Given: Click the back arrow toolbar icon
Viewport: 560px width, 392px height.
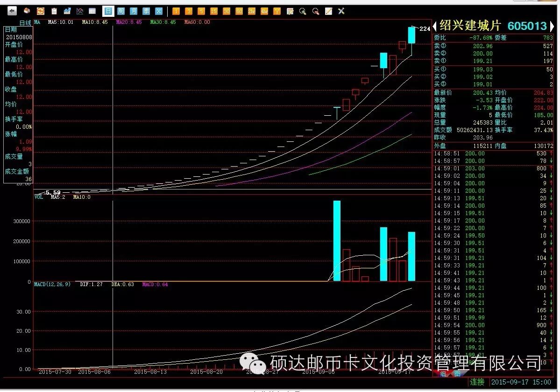Looking at the screenshot, I should coord(12,11).
